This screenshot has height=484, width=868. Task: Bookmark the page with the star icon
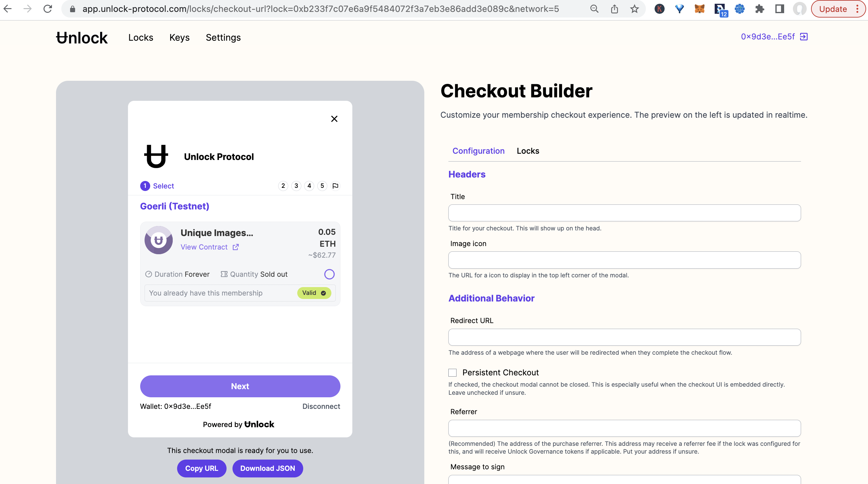pos(635,9)
